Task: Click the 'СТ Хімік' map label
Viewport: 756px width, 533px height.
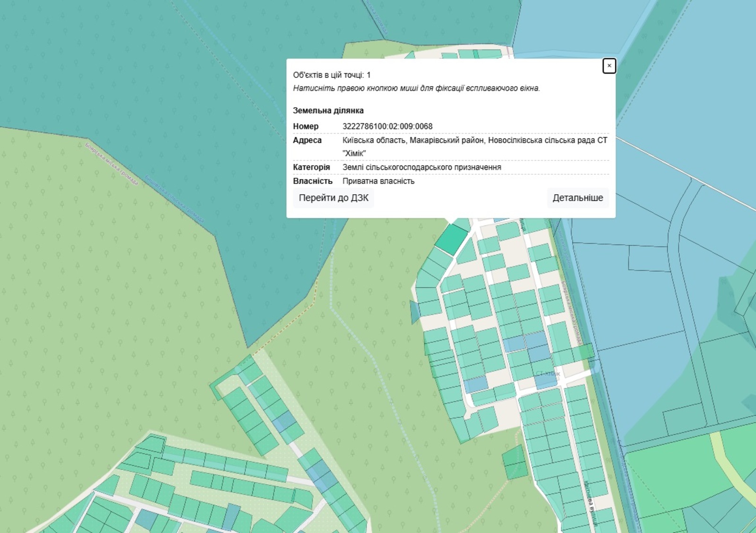Action: tap(548, 373)
